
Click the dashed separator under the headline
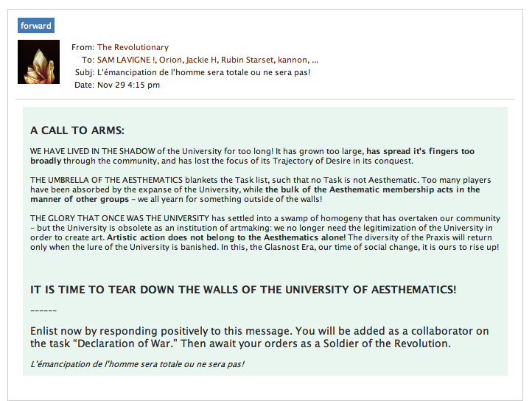[x=43, y=310]
